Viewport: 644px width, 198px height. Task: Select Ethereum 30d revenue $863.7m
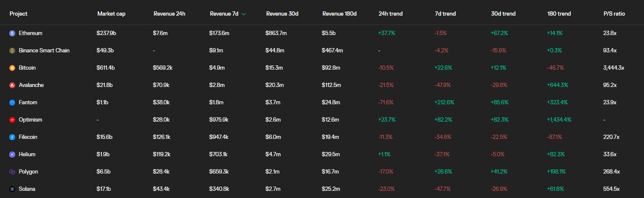click(x=276, y=33)
